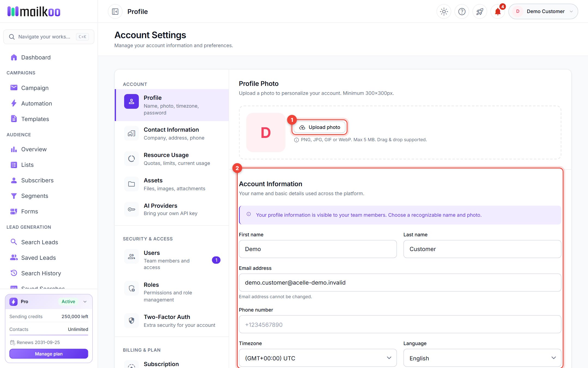
Task: Click the Profile user icon tile
Action: point(131,101)
